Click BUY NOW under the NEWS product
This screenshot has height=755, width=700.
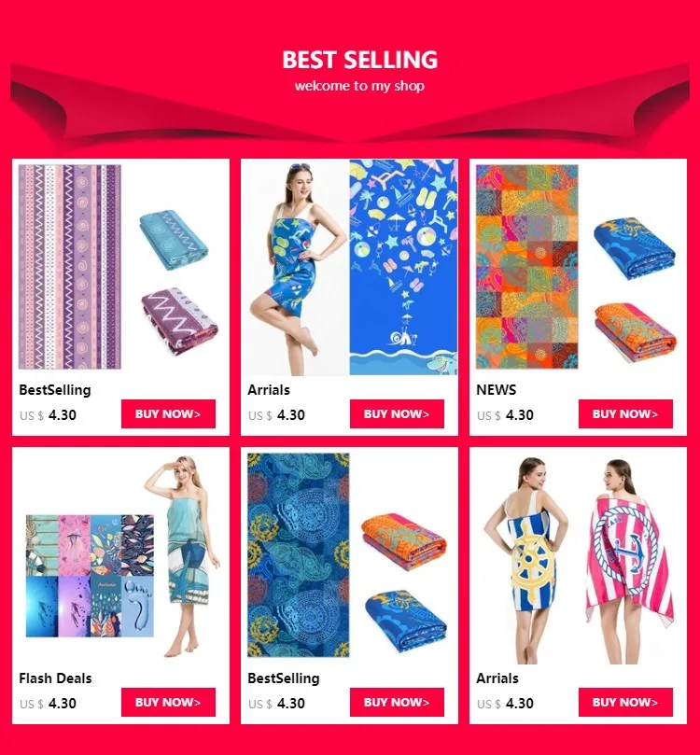point(625,413)
